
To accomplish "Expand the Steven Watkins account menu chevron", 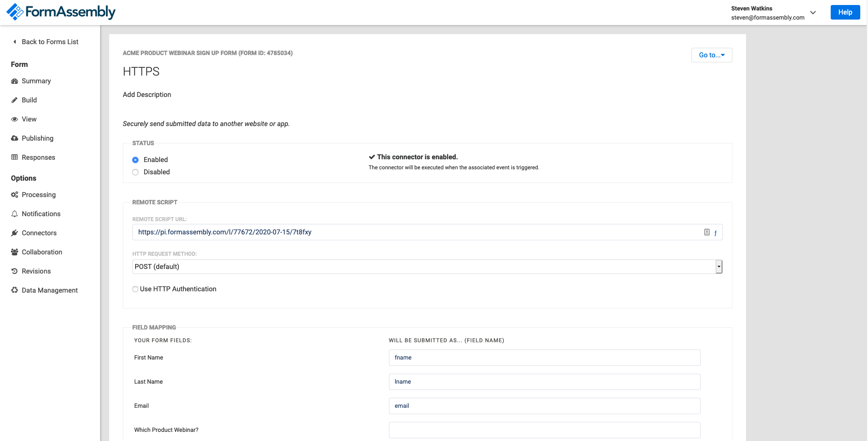I will tap(813, 13).
